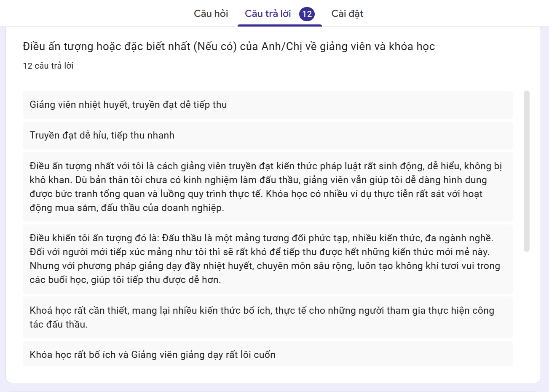Screen dimensions: 549x392
Task: Click the question title about giảng viên và khóa học
Action: [229, 46]
